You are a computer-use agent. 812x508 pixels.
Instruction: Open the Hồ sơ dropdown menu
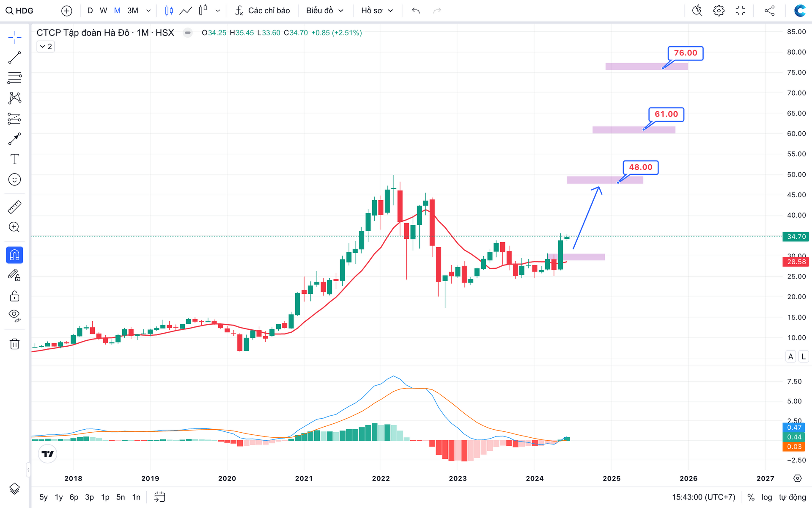coord(377,11)
